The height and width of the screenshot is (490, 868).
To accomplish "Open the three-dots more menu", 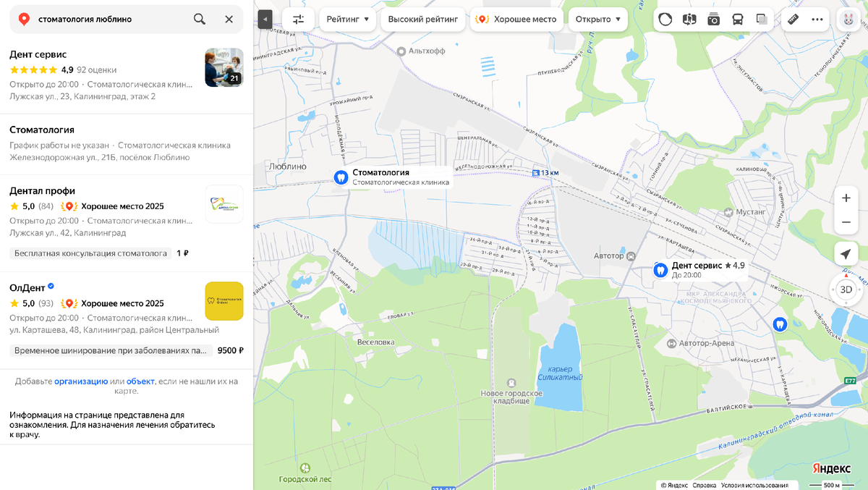I will pyautogui.click(x=817, y=20).
